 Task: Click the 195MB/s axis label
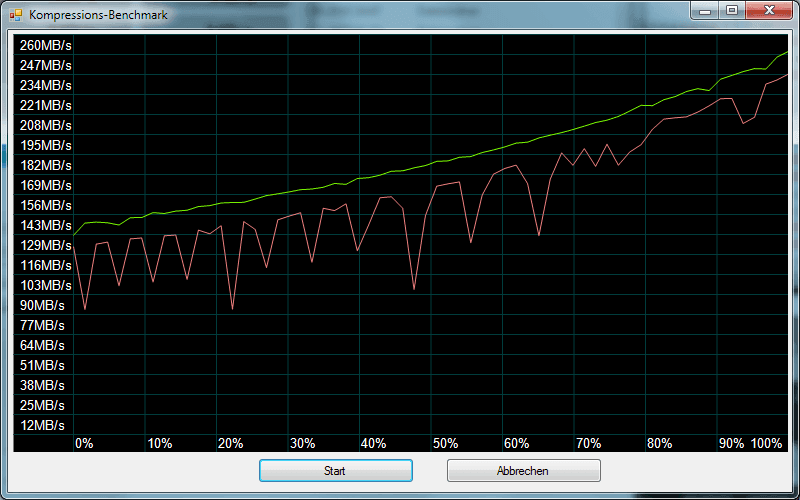(x=45, y=146)
